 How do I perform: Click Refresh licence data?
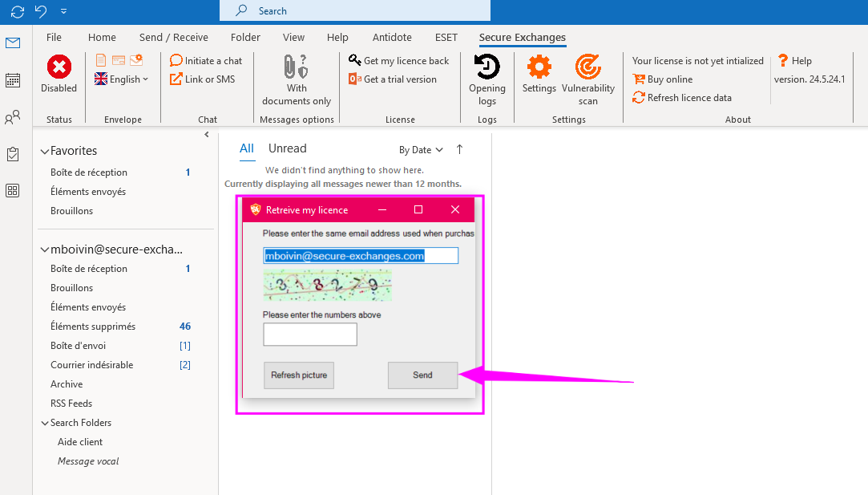click(x=682, y=98)
